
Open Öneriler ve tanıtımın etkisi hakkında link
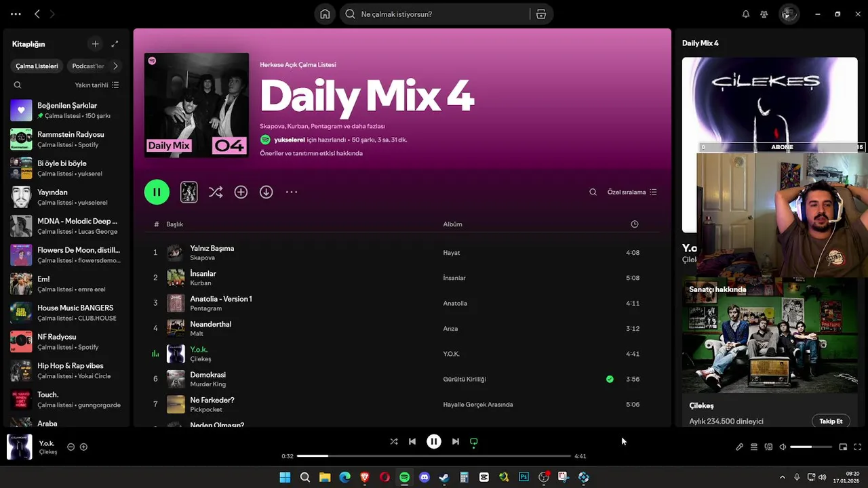(311, 153)
